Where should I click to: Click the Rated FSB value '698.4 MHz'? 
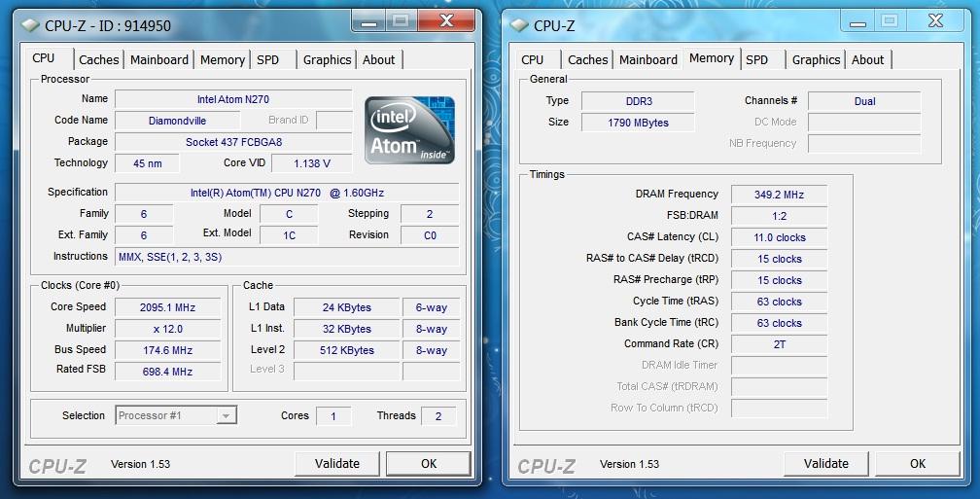167,372
